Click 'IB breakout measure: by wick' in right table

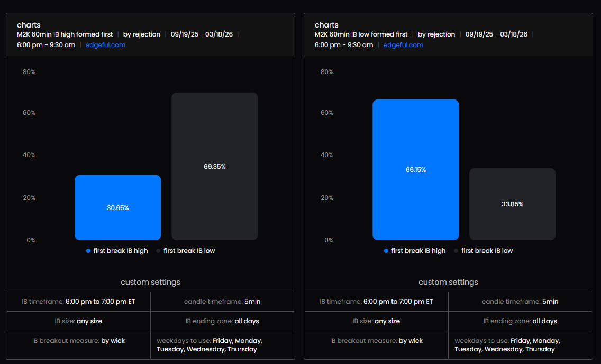click(376, 341)
